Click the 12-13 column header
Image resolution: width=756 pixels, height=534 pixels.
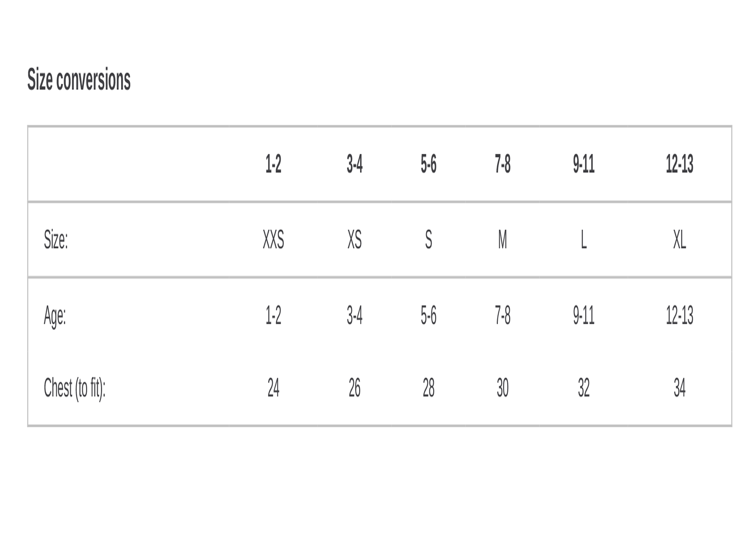point(680,163)
